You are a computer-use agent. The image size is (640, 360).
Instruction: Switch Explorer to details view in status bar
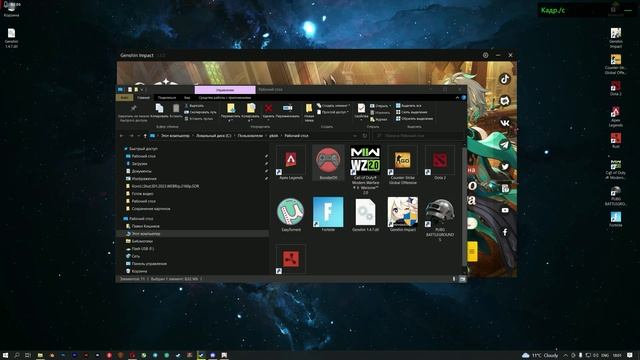click(454, 279)
